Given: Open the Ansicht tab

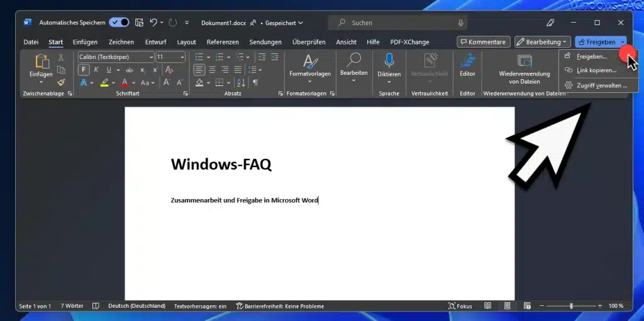Looking at the screenshot, I should [347, 42].
